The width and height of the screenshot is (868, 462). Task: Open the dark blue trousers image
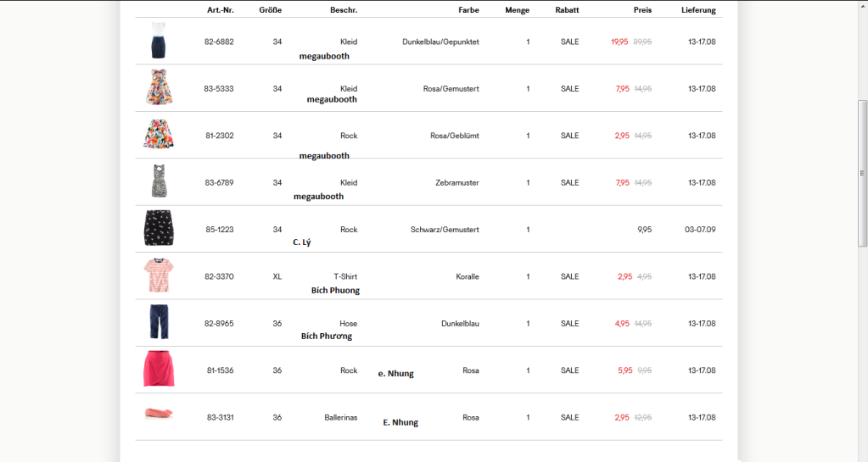[159, 321]
